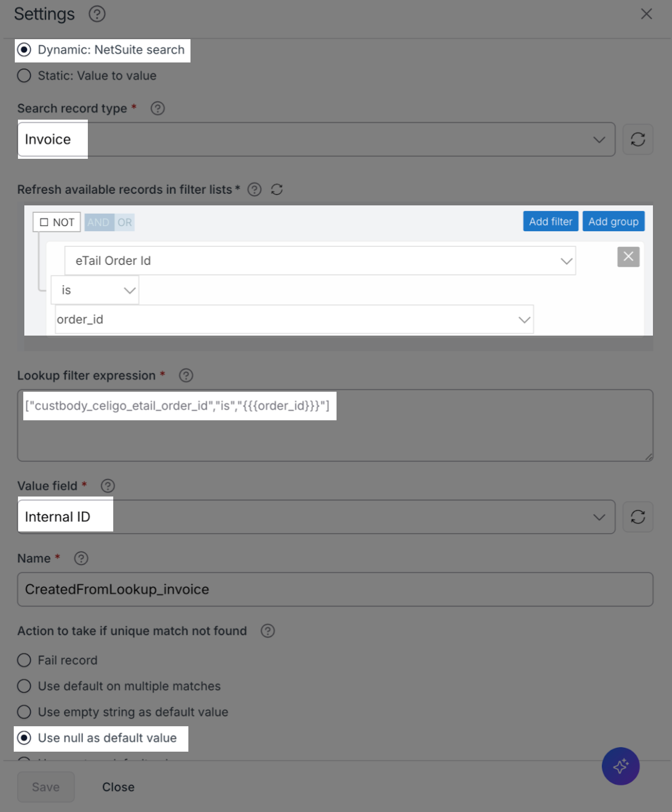Screen dimensions: 672x812
Task: Select Use empty string as default value
Action: [x=123, y=712]
